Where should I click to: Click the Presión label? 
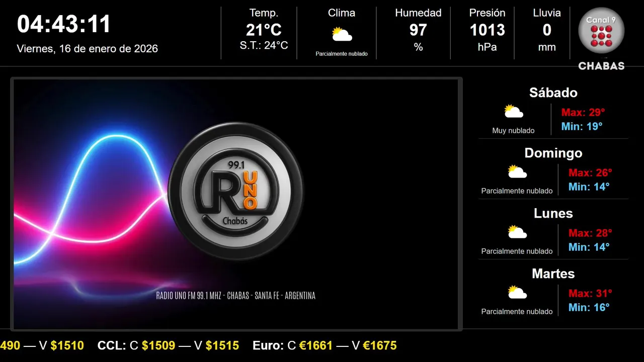(487, 13)
